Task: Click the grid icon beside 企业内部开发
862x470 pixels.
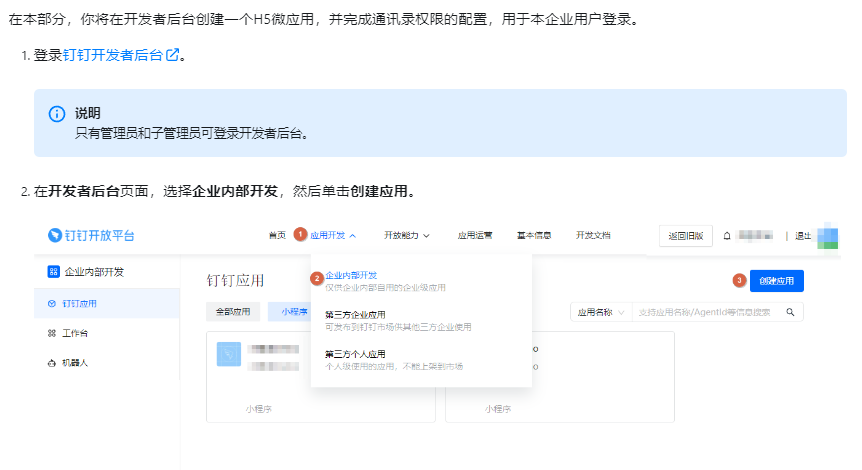Action: 53,272
